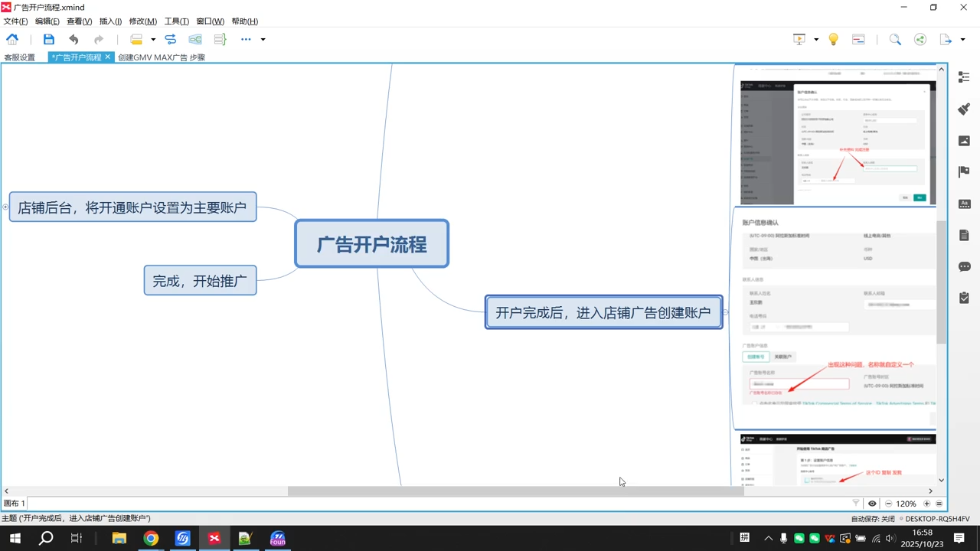Open the share panel icon

pyautogui.click(x=920, y=39)
